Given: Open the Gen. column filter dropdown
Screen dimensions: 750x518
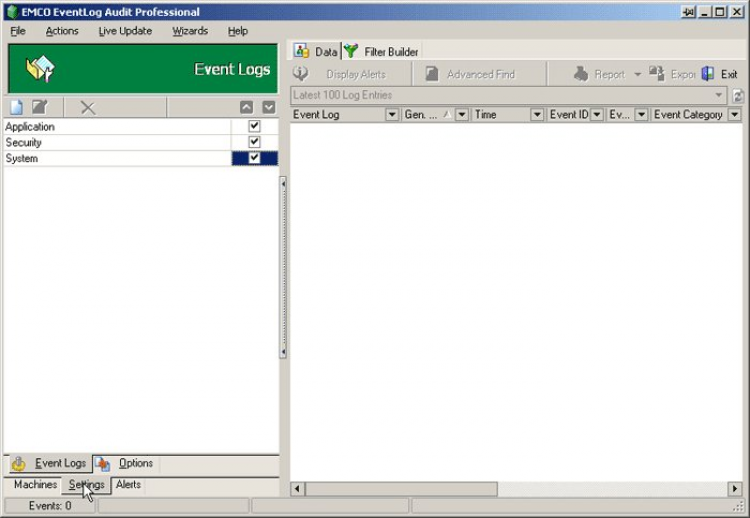Looking at the screenshot, I should [x=462, y=115].
